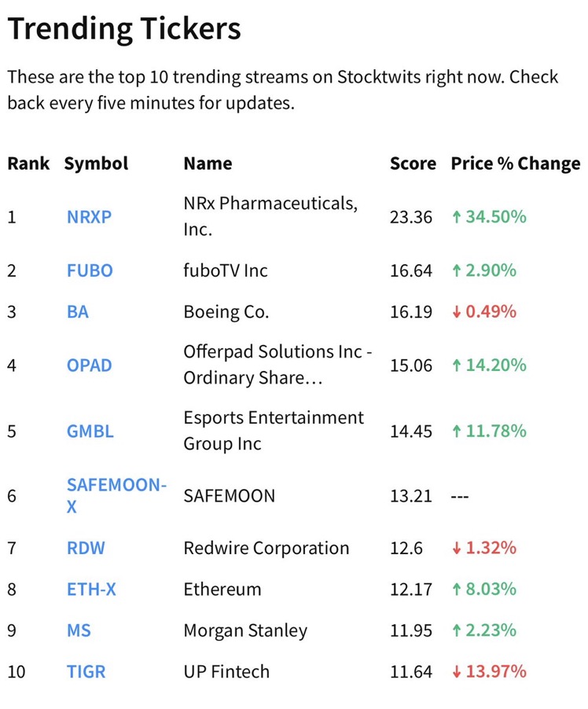Open the RDW ticker link
This screenshot has height=709, width=588.
[x=86, y=548]
